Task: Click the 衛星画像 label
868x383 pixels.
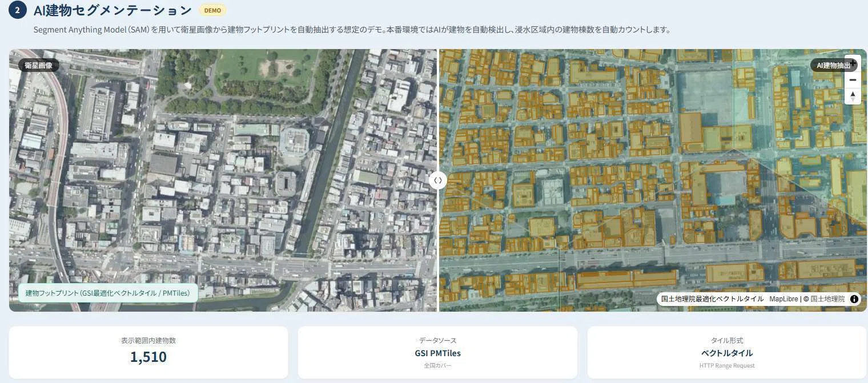Action: (x=39, y=65)
